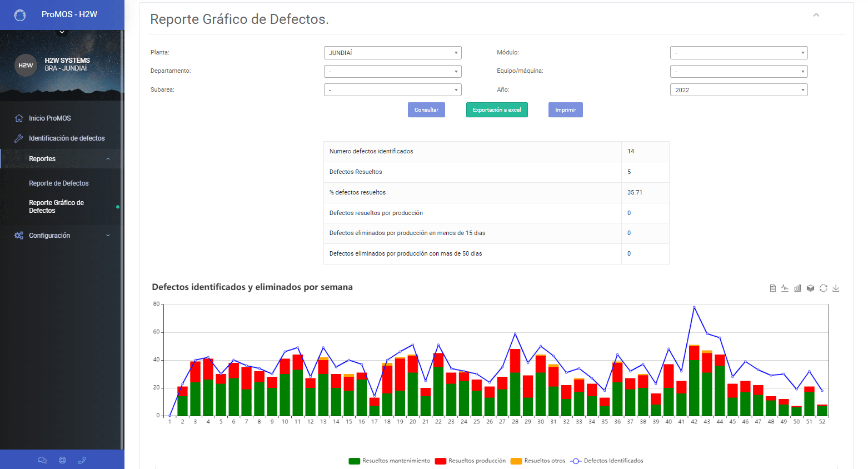
Task: Click ProMOS logo icon in header
Action: [x=20, y=15]
